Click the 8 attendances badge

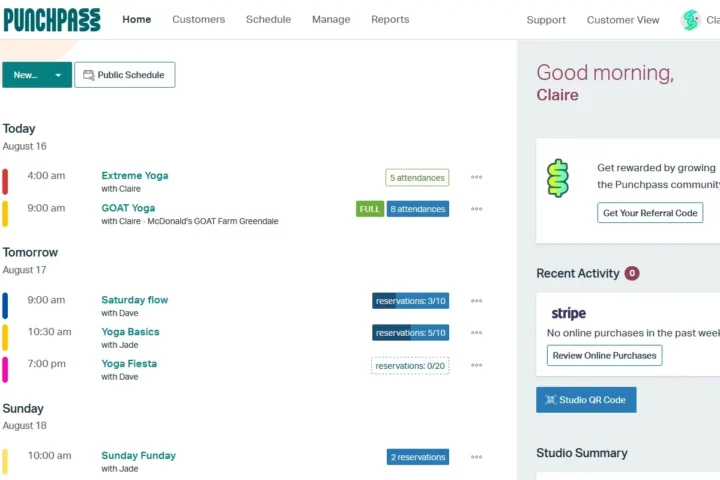tap(418, 209)
